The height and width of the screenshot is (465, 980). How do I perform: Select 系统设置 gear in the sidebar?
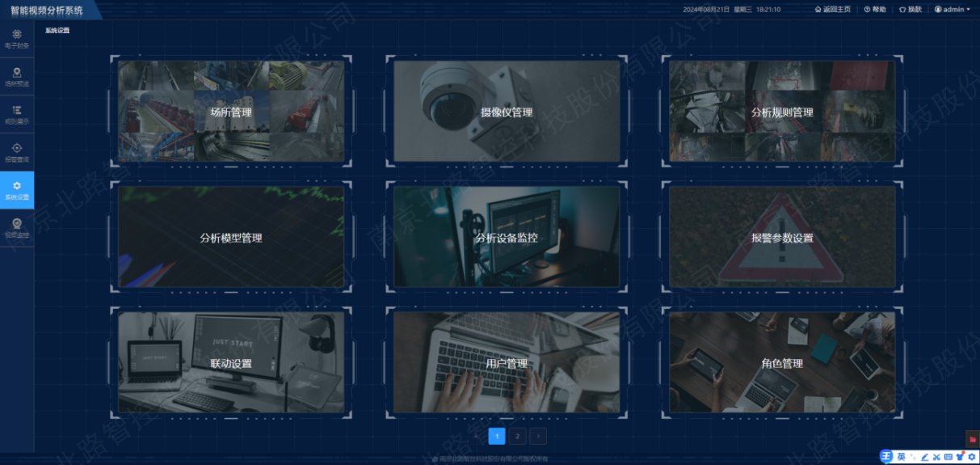(x=17, y=190)
